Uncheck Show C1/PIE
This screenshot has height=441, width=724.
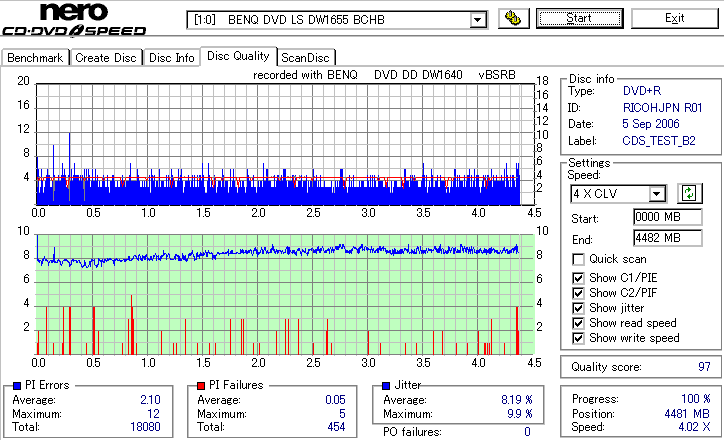point(578,278)
